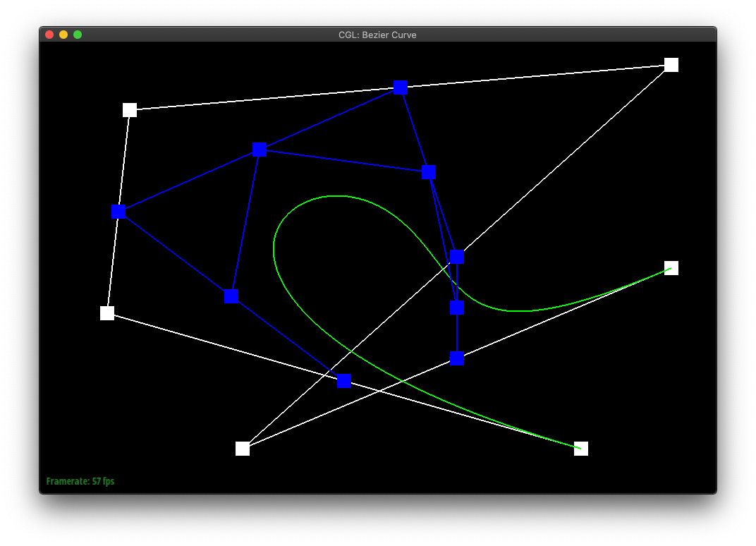The height and width of the screenshot is (546, 756).
Task: Click white control point at curve's right-side end
Action: pos(671,267)
